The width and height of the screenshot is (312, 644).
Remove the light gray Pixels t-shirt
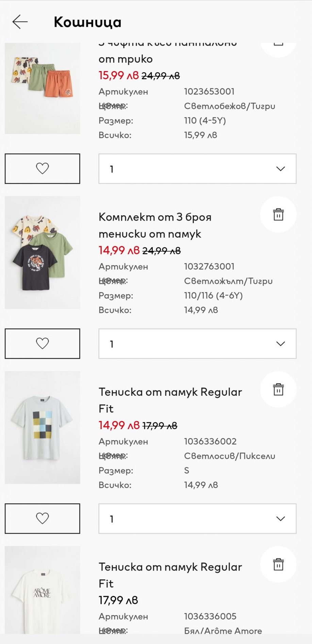(278, 390)
